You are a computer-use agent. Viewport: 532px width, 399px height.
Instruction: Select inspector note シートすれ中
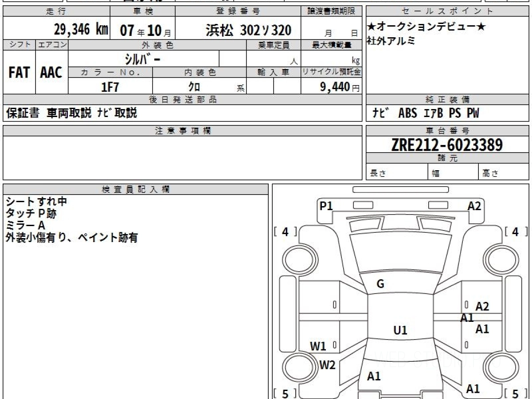click(36, 201)
